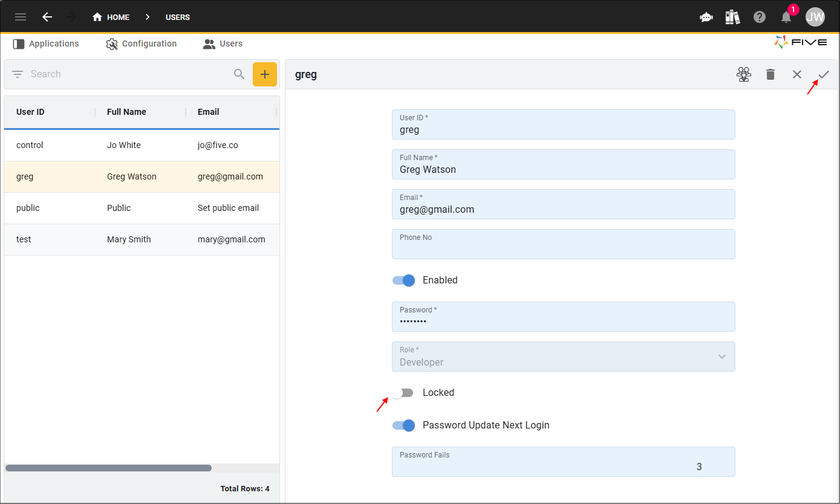
Task: Open the Users menu
Action: coord(223,44)
